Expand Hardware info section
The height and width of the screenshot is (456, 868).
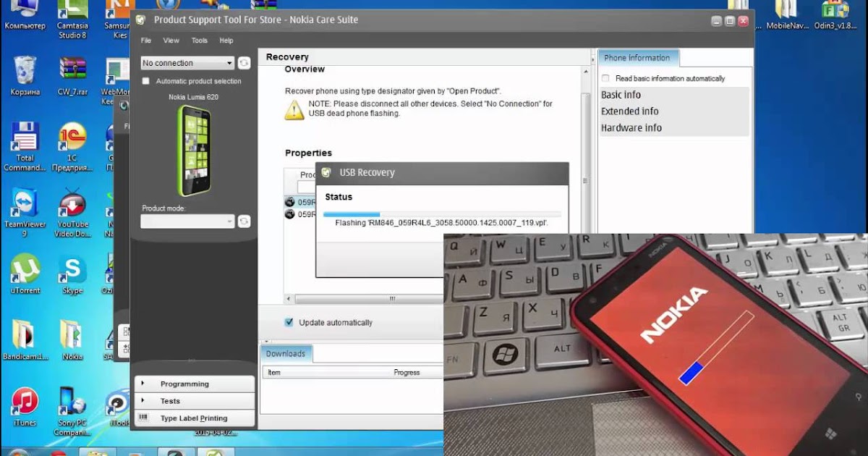[x=674, y=127]
